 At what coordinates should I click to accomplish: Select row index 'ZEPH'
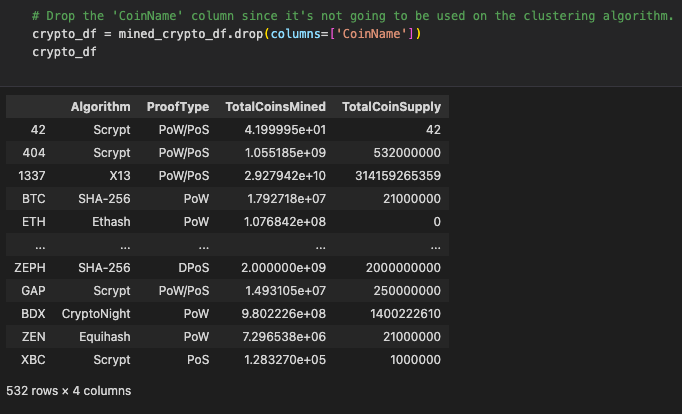tap(30, 267)
